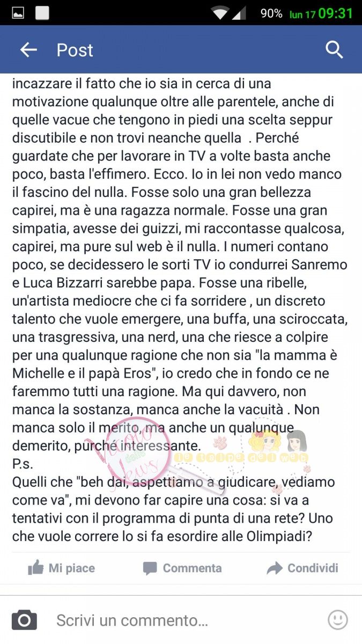Tap the 09:31 clock in status bar
This screenshot has width=362, height=644.
[x=336, y=13]
